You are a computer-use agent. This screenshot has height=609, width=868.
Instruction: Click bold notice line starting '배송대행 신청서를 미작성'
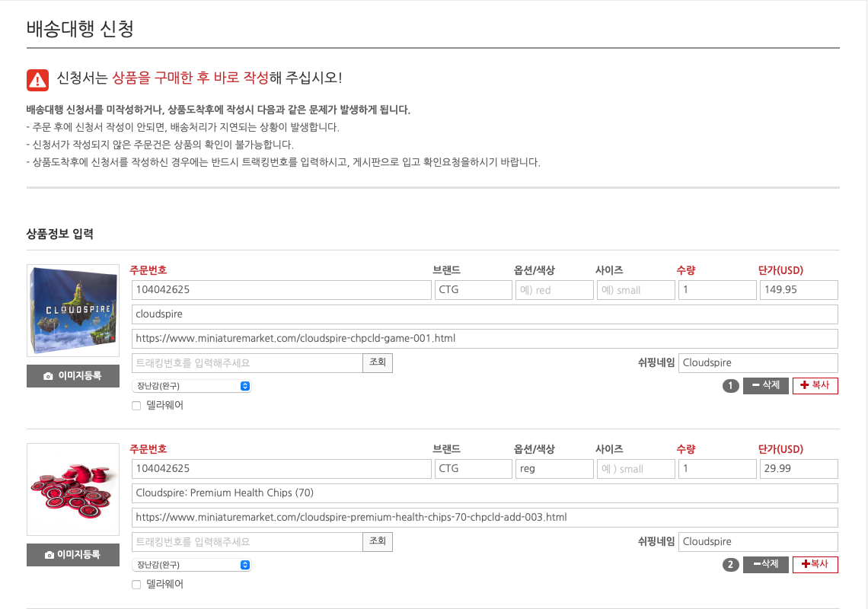click(x=218, y=110)
